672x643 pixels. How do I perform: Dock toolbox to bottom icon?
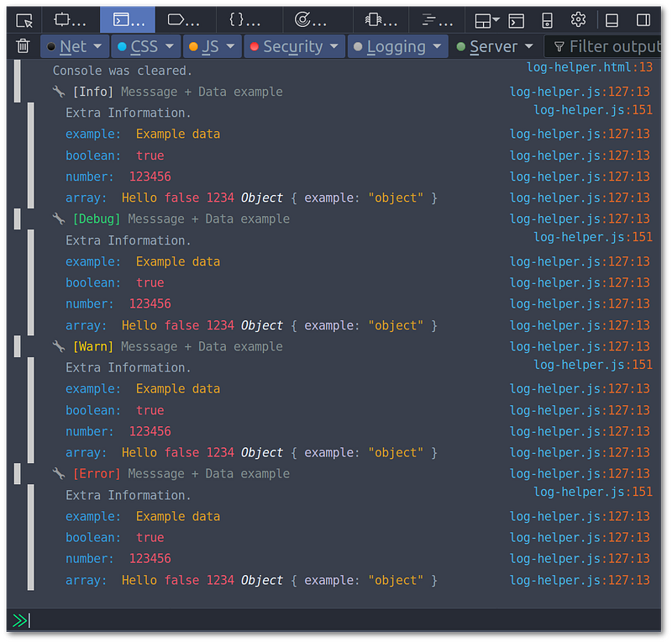[612, 20]
